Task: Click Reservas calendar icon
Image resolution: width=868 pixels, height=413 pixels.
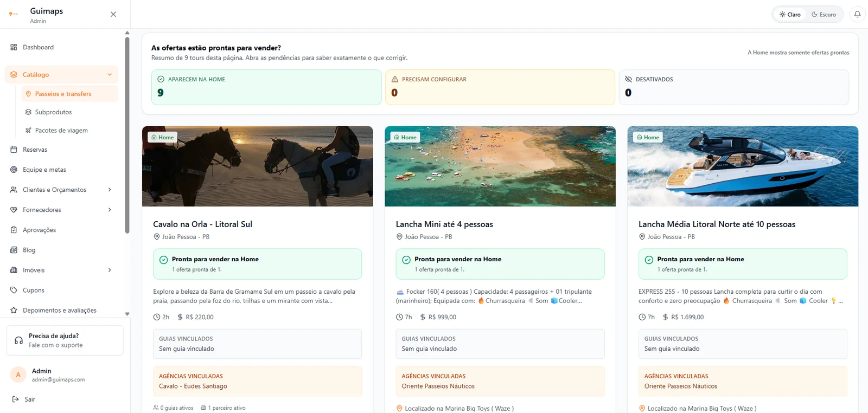Action: coord(14,150)
